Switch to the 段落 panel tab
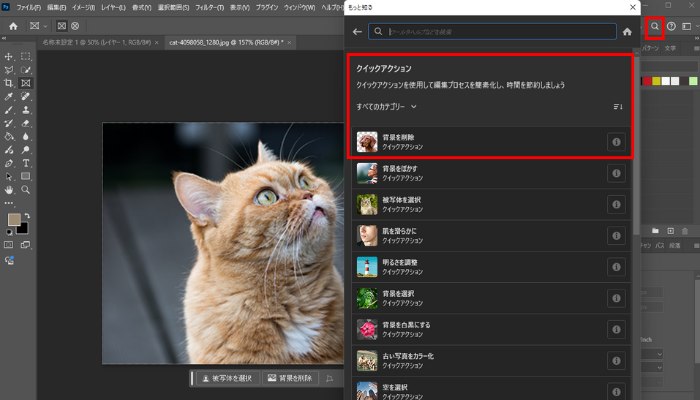 [x=675, y=246]
